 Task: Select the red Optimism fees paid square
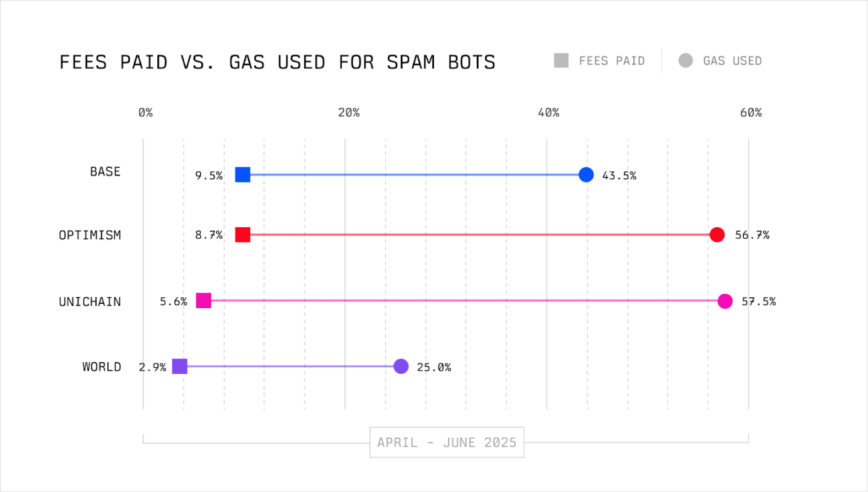point(242,235)
